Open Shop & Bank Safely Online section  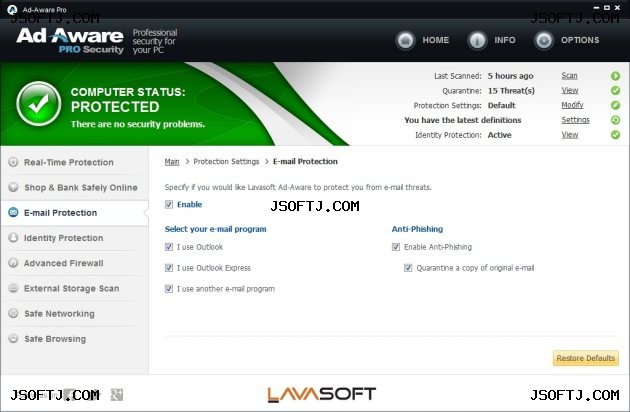click(75, 187)
